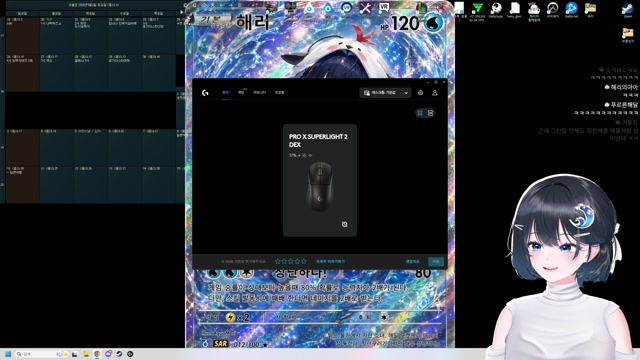Open the folder shortcut below the Steam icon

click(x=627, y=35)
